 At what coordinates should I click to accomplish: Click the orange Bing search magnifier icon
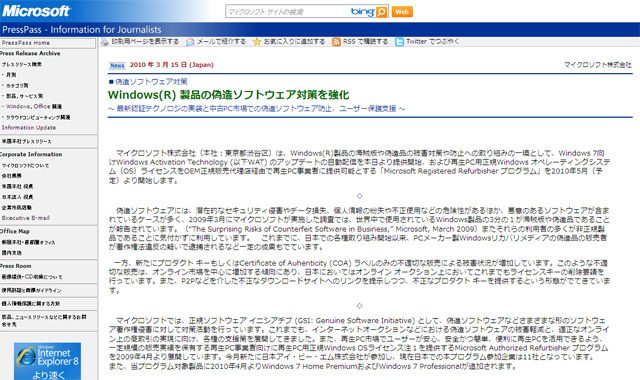[381, 12]
